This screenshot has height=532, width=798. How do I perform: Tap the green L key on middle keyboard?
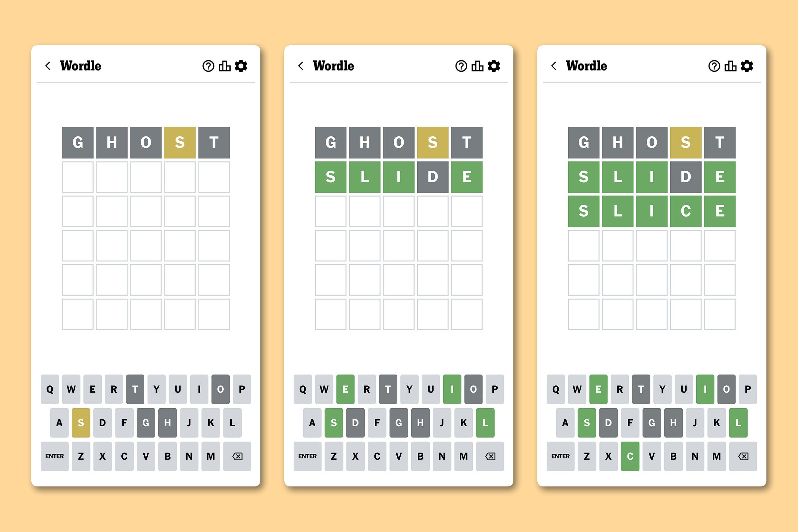click(485, 423)
